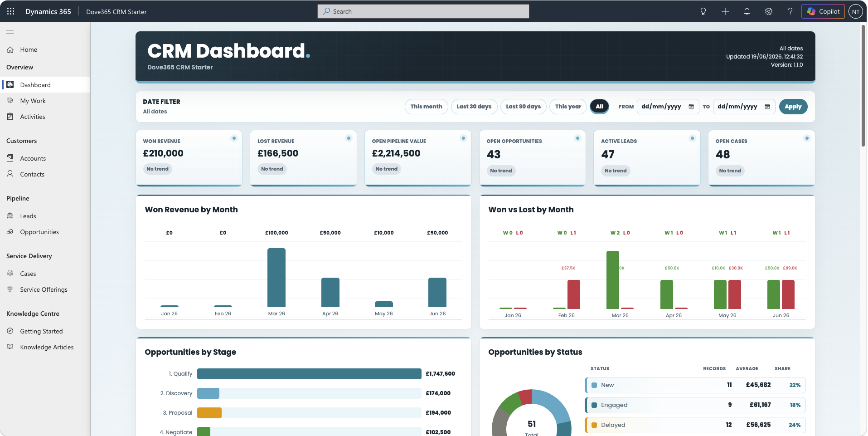
Task: Click the Dove365 CRM Starter app name
Action: click(116, 12)
